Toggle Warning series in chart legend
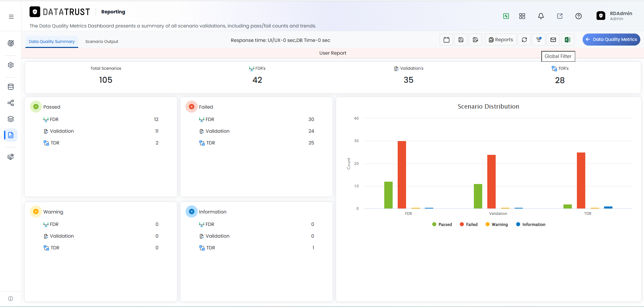The width and height of the screenshot is (644, 307). tap(497, 225)
